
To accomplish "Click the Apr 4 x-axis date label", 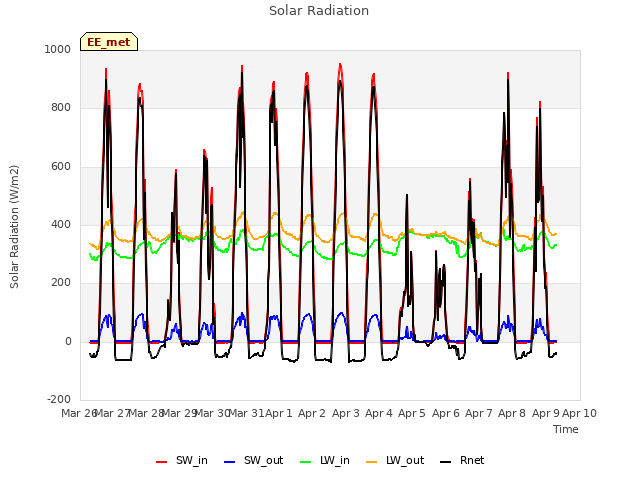I will [378, 413].
